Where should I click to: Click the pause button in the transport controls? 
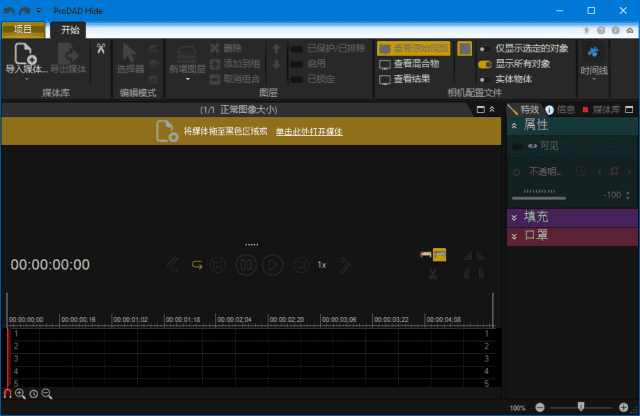(245, 265)
